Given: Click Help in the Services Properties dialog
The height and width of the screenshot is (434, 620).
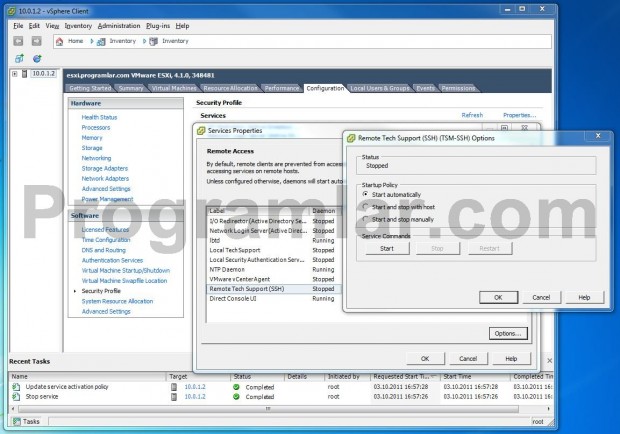Looking at the screenshot, I should (511, 359).
